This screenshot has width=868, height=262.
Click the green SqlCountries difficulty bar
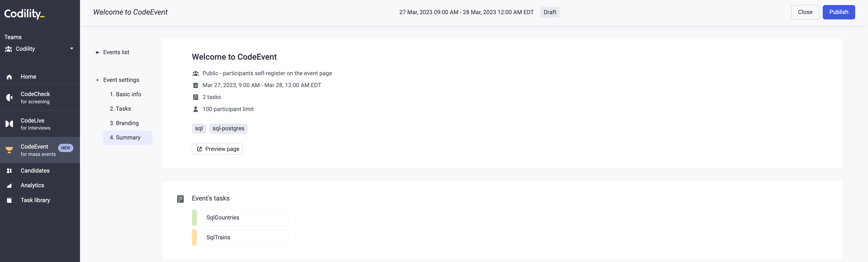[194, 218]
